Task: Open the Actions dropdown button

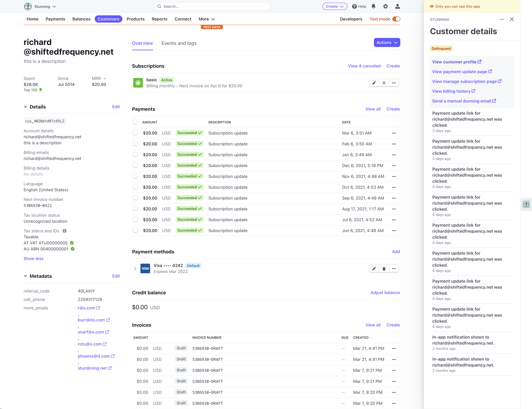Action: click(387, 43)
